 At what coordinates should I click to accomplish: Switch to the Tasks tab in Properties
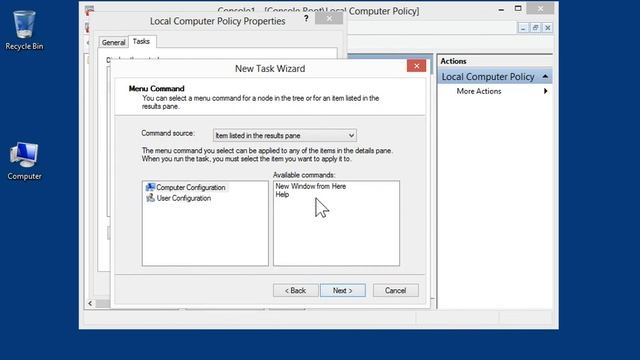tap(142, 42)
